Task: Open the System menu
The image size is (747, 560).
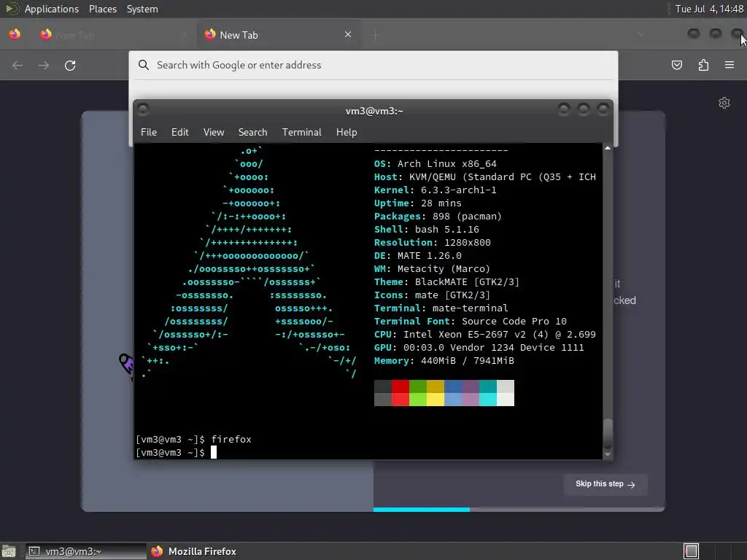Action: pos(142,9)
